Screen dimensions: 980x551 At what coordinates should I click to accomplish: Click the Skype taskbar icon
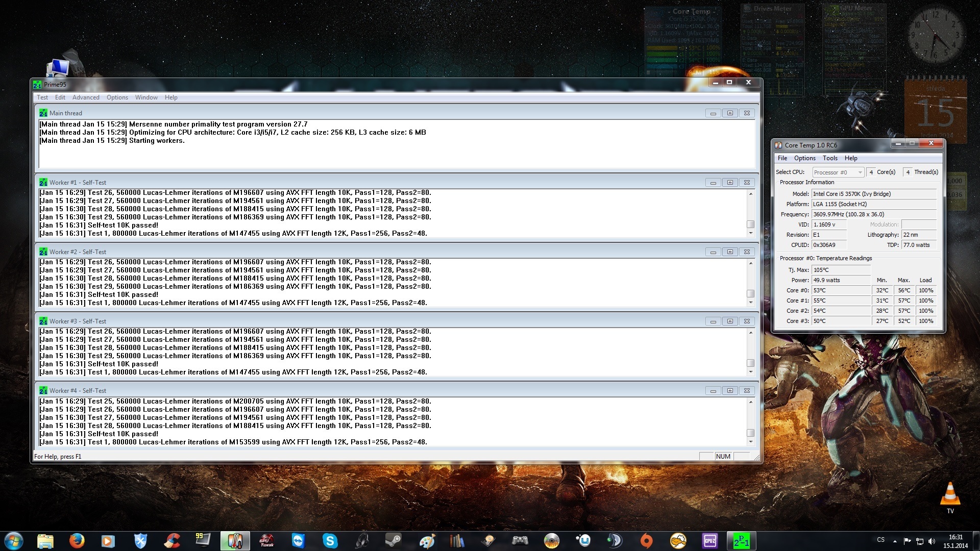click(x=330, y=540)
